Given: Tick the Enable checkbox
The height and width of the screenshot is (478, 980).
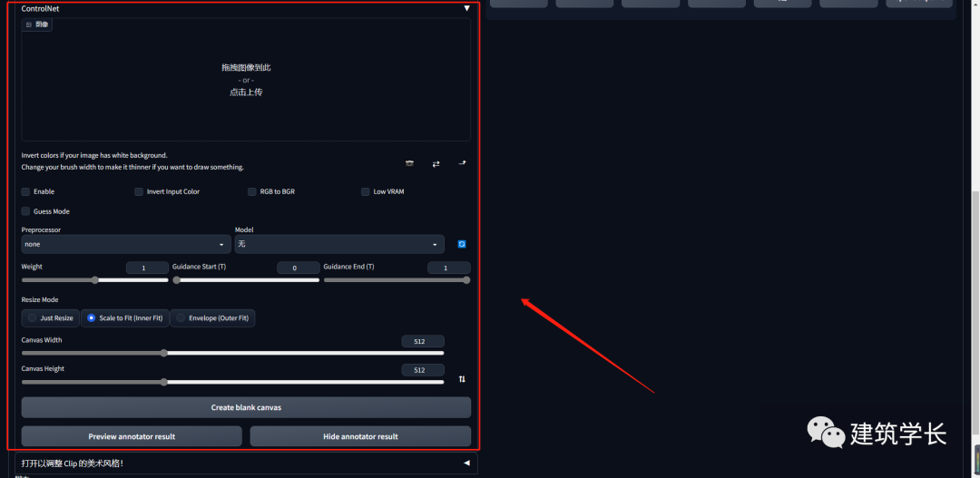Looking at the screenshot, I should click(25, 191).
